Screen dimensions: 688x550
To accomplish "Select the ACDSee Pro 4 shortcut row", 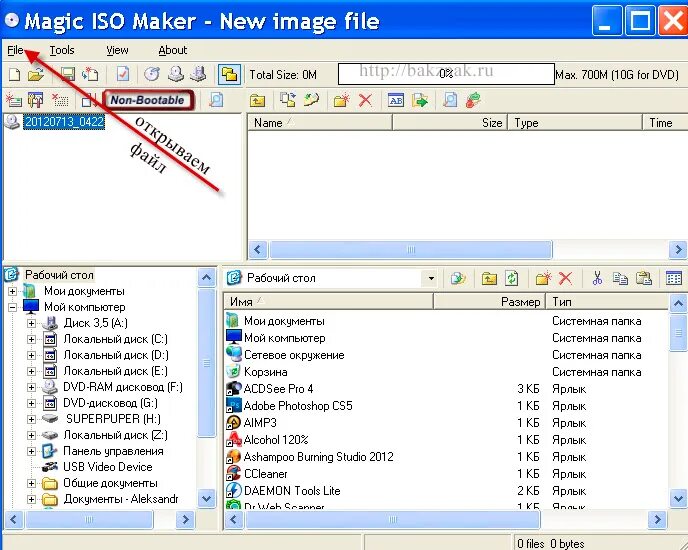I will pyautogui.click(x=447, y=389).
